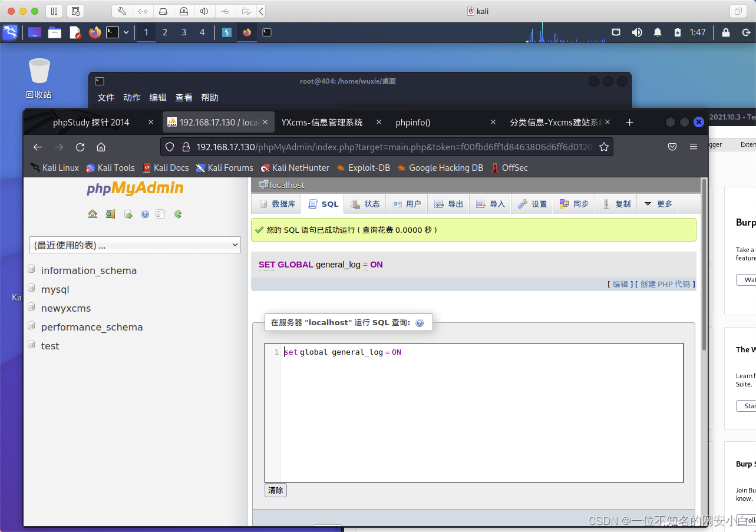
Task: Open a new Firefox tab
Action: click(629, 123)
